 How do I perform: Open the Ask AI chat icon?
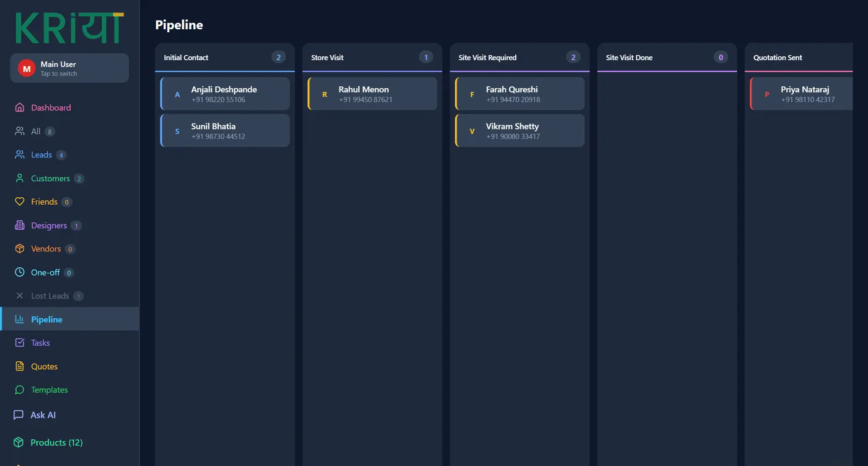[x=19, y=415]
